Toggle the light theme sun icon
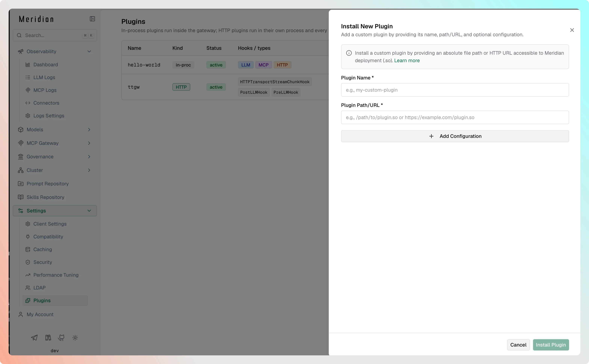Screen dimensions: 589x364 click(75, 338)
